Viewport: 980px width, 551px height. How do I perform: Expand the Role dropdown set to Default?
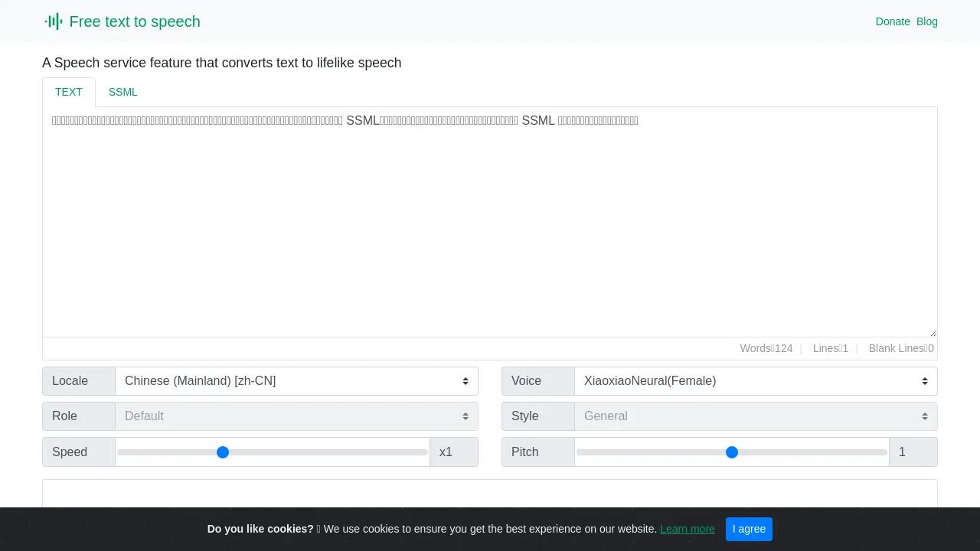click(296, 416)
